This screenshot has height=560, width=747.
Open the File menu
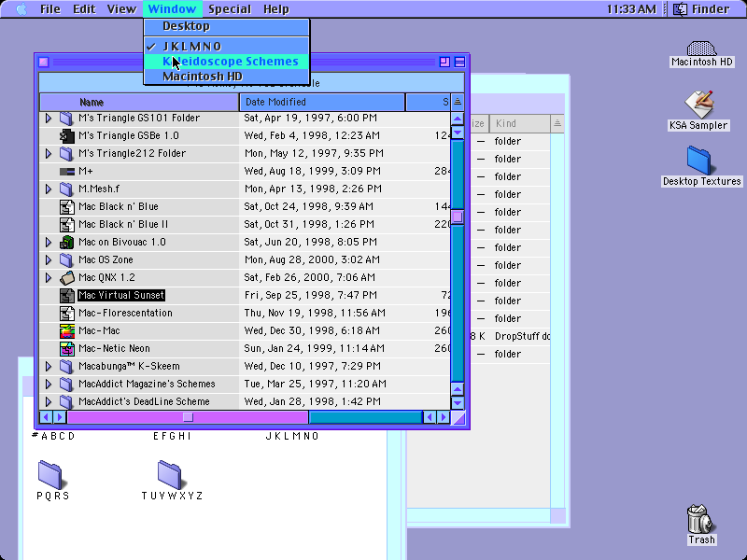50,9
